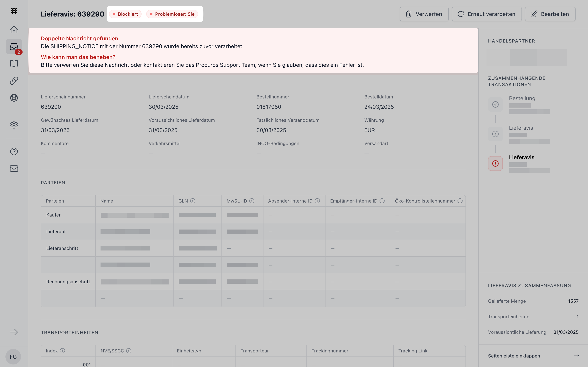Screen dimensions: 588x367
Task: Click the chain link sidebar icon
Action: point(14,81)
